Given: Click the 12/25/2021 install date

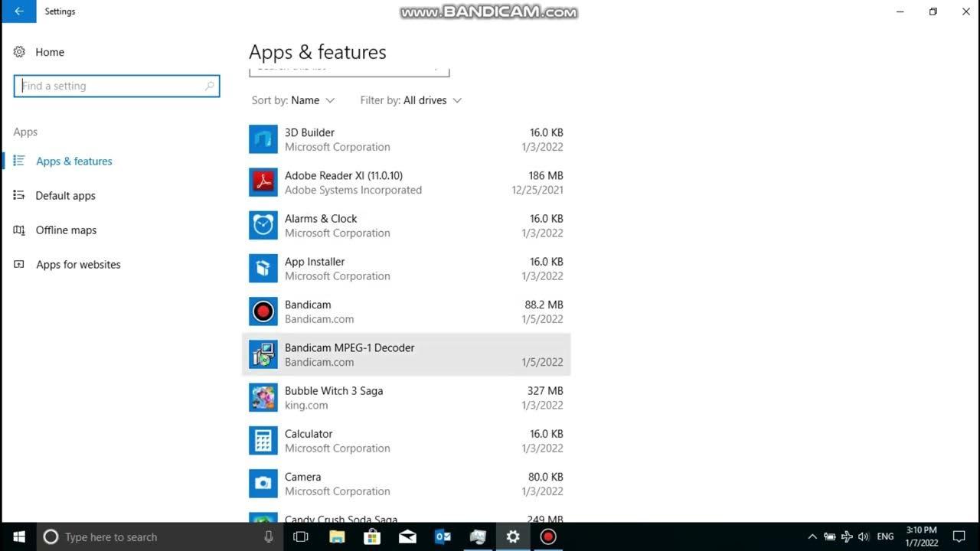Looking at the screenshot, I should click(537, 190).
